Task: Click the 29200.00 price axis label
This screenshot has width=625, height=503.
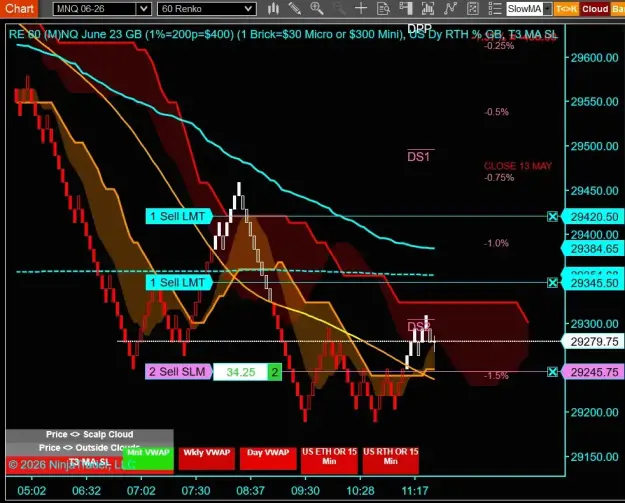Action: click(594, 412)
